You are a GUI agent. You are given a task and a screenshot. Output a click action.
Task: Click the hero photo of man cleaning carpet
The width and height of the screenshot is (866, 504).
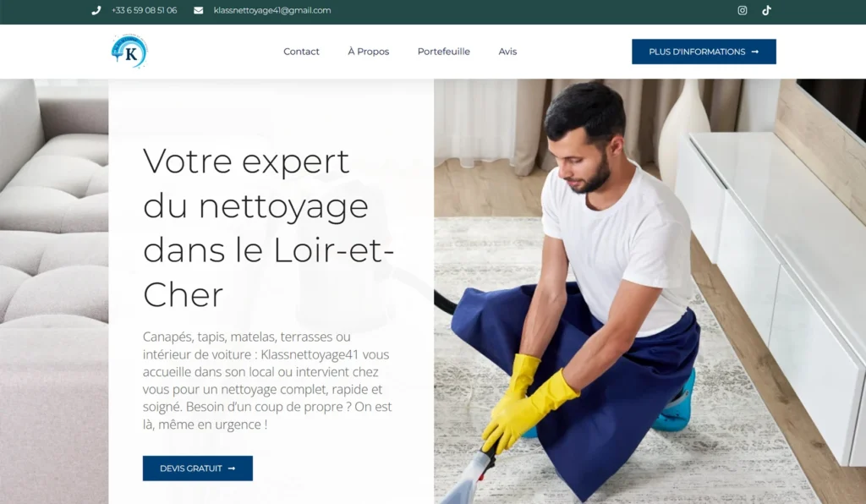coord(649,291)
